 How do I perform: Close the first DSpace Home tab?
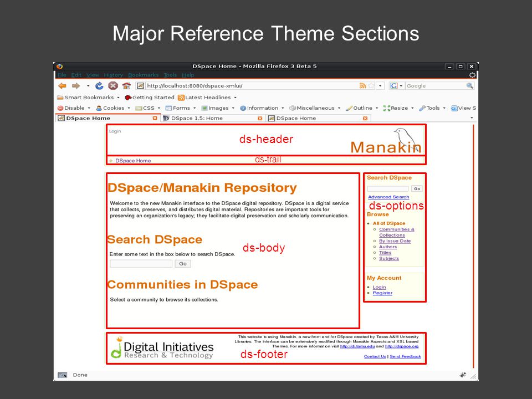pos(155,118)
